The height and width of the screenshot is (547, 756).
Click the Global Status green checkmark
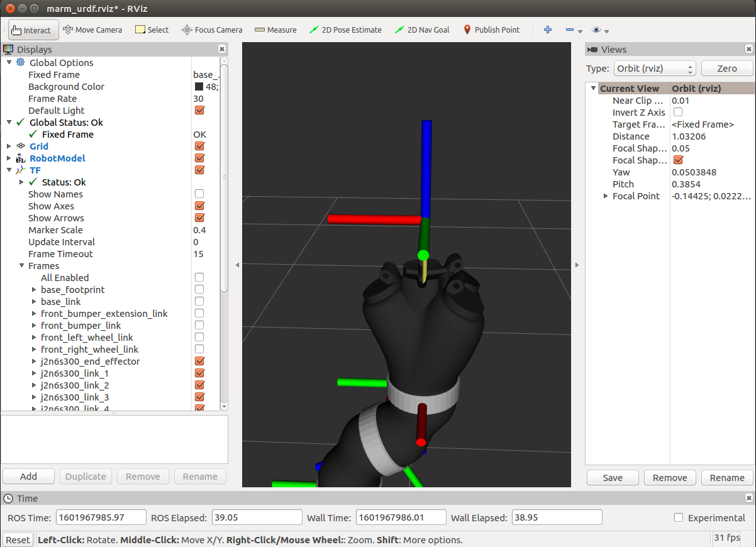(x=21, y=122)
